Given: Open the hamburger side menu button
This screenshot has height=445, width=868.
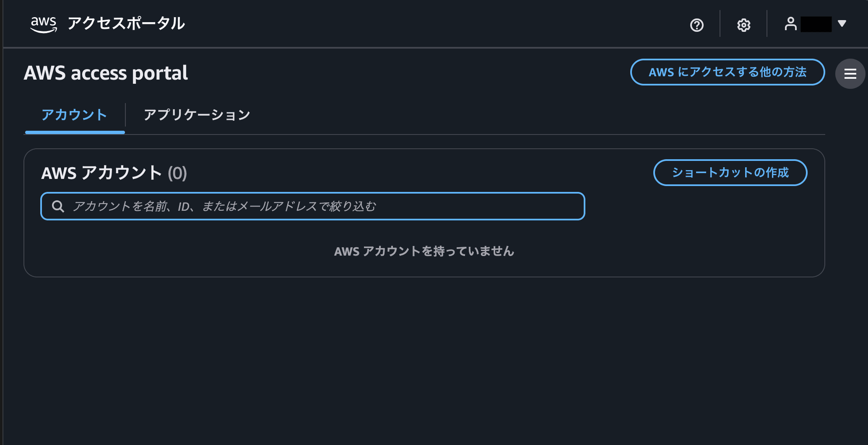Looking at the screenshot, I should tap(850, 74).
